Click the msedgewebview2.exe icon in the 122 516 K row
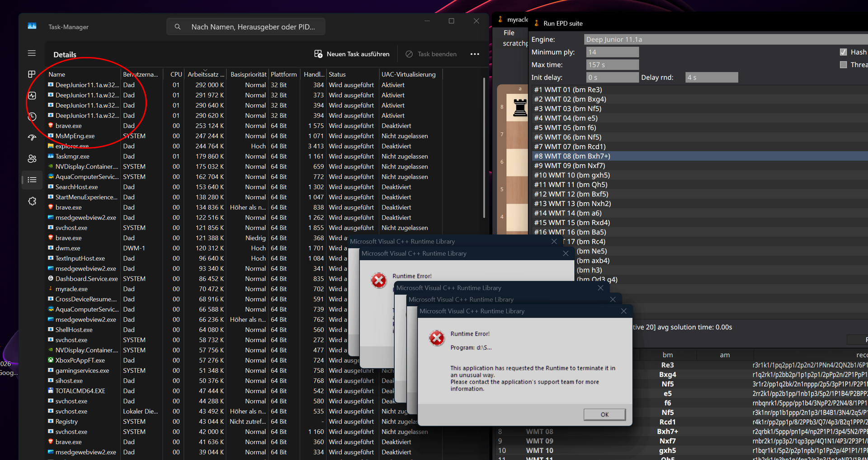The height and width of the screenshot is (460, 868). click(51, 217)
